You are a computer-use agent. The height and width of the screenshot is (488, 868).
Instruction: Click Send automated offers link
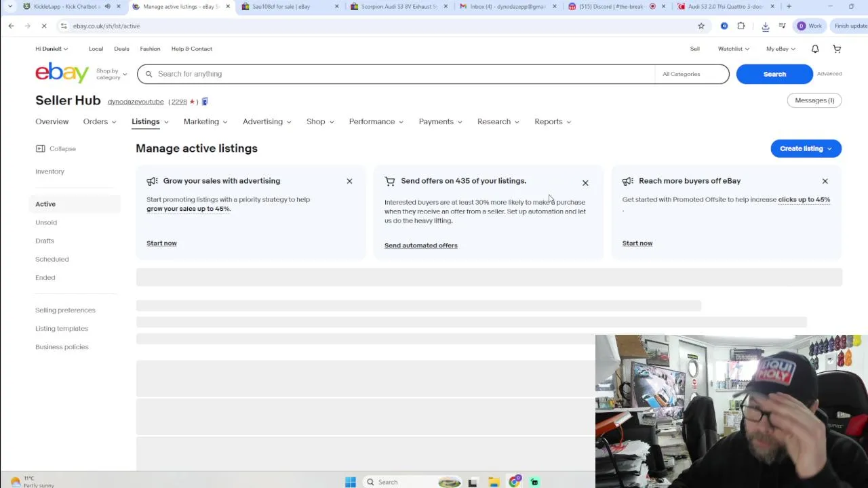coord(421,245)
